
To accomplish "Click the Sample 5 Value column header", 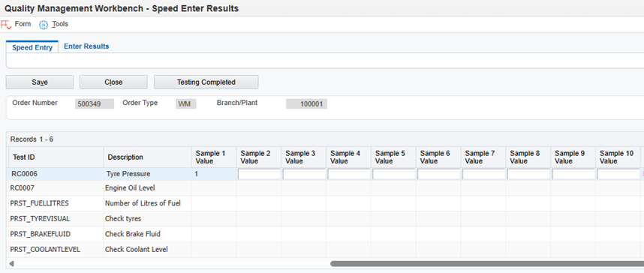I will (x=393, y=157).
